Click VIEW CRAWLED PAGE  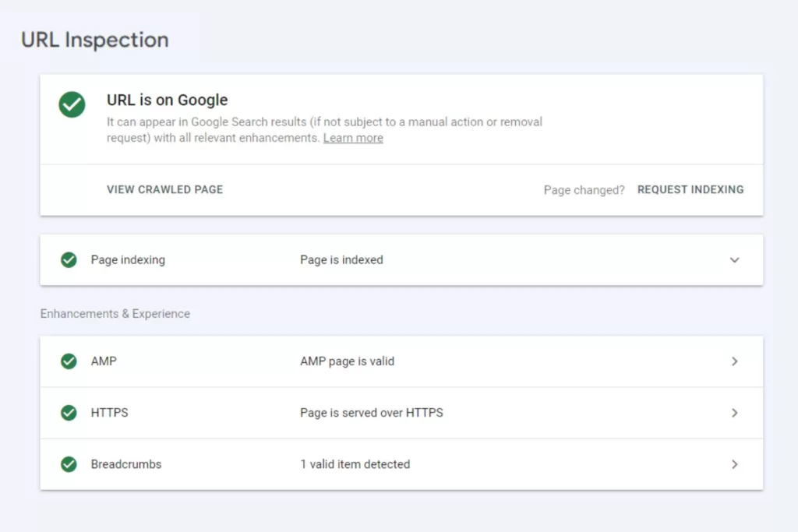click(164, 189)
